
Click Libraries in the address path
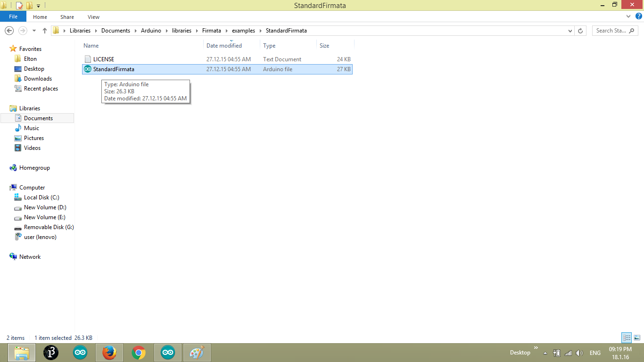point(80,31)
